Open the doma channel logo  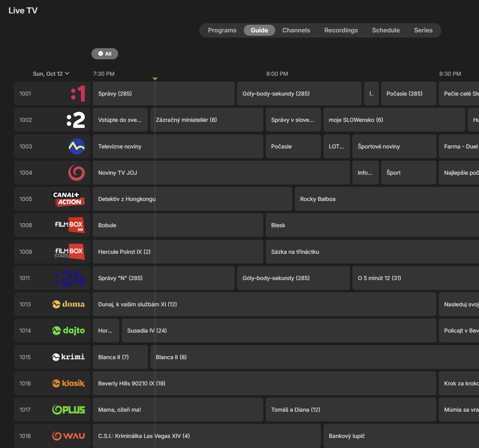pyautogui.click(x=68, y=304)
